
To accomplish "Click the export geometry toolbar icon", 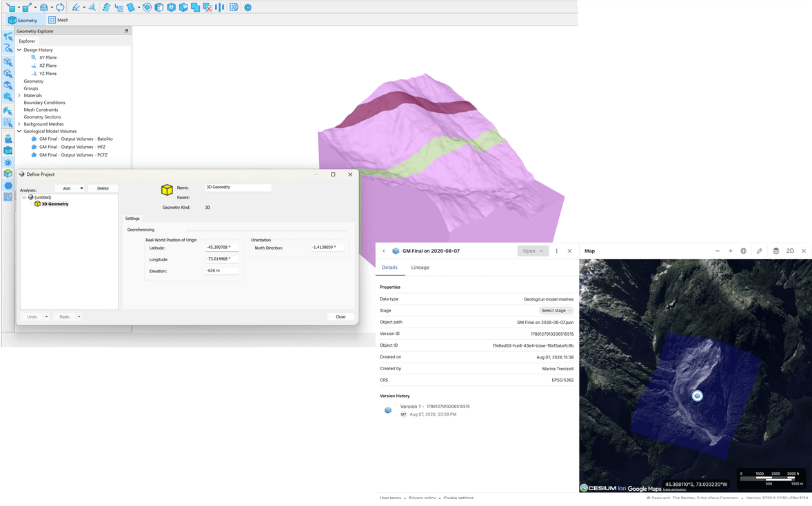I will 27,8.
